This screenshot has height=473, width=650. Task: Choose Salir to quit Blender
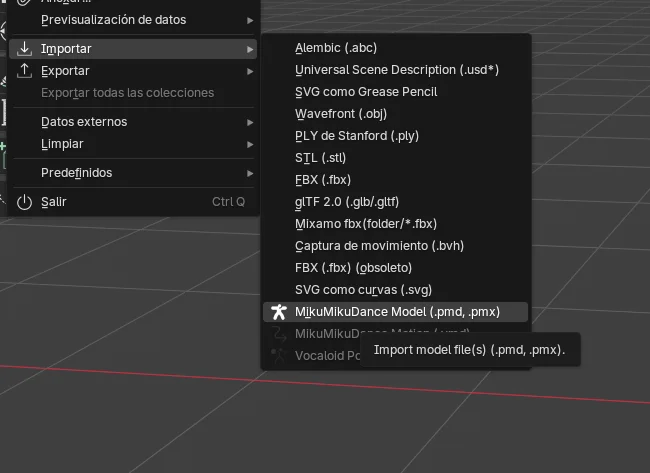click(133, 202)
